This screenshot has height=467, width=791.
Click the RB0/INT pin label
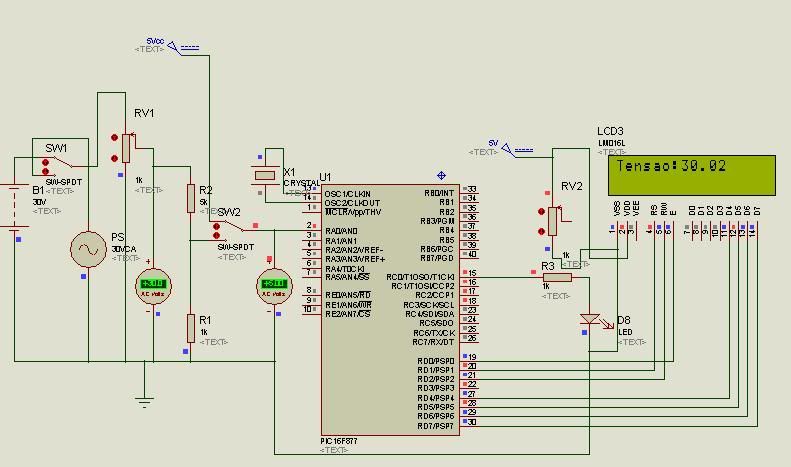point(439,193)
